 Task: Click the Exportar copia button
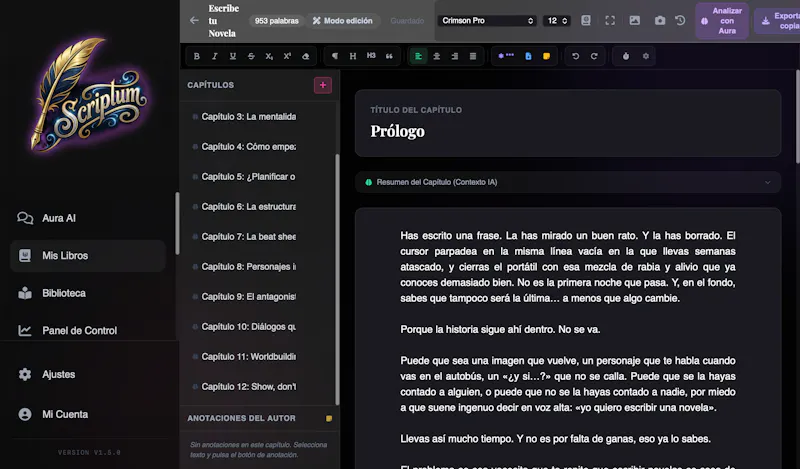tap(777, 21)
